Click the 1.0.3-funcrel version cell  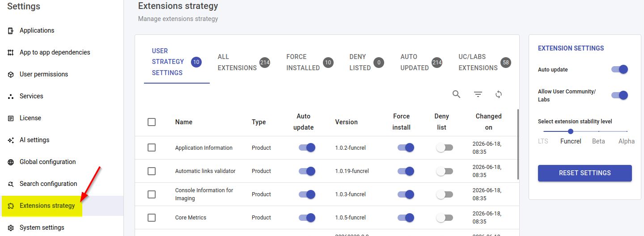click(350, 194)
